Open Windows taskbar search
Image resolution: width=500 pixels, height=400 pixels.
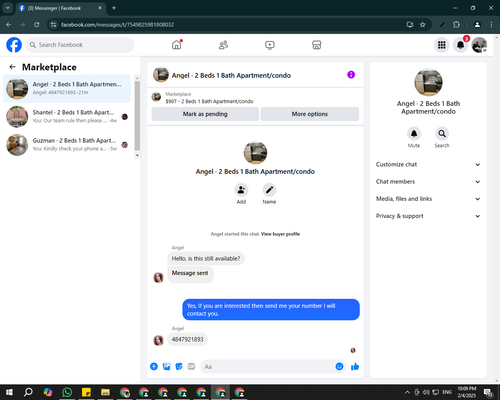28,392
